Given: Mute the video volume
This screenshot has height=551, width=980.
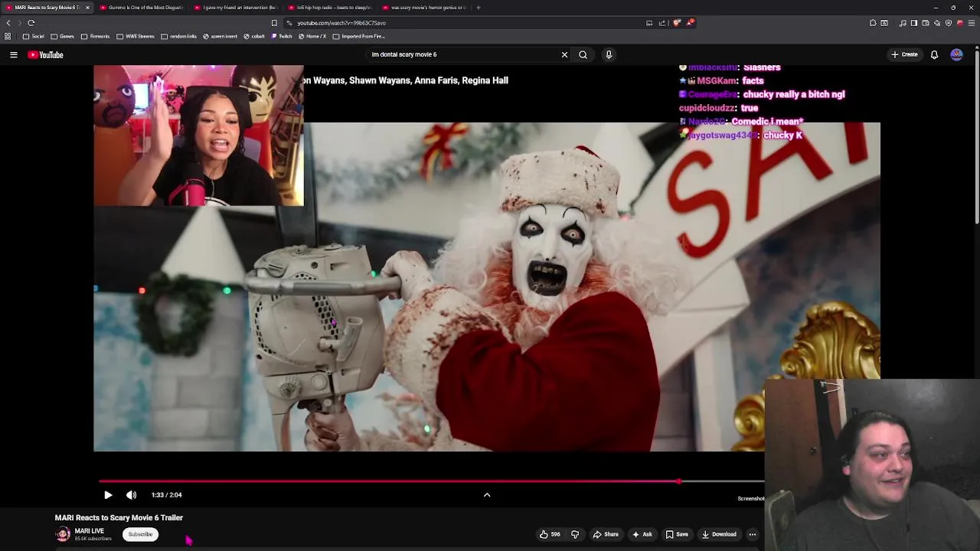Looking at the screenshot, I should click(132, 495).
